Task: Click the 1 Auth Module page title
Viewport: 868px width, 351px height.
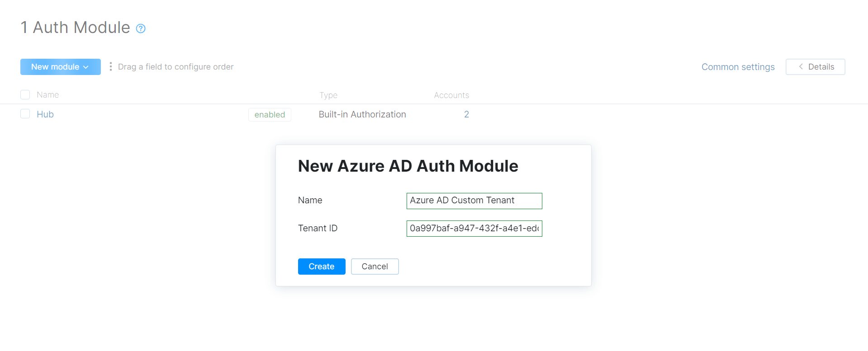Action: (x=76, y=28)
